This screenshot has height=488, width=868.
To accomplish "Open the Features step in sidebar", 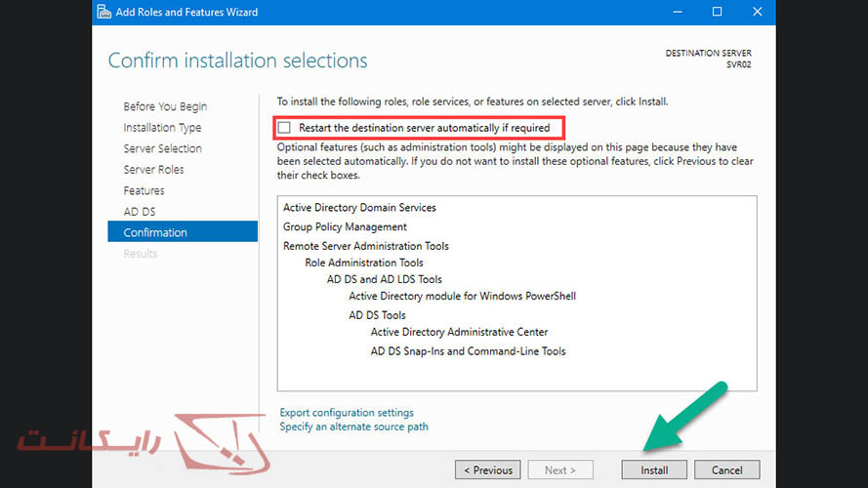I will [144, 190].
